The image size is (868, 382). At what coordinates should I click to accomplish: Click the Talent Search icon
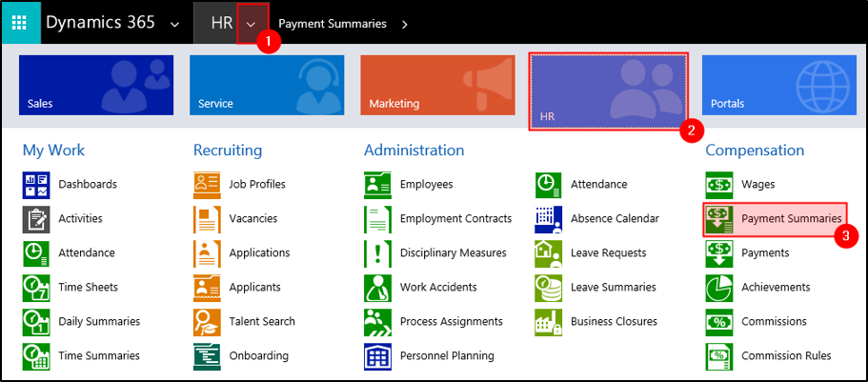(x=207, y=322)
